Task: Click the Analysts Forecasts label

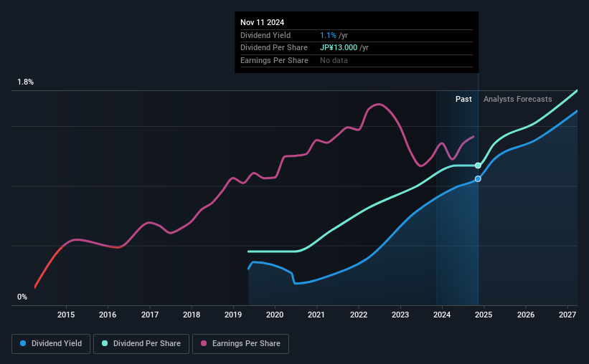Action: (518, 99)
